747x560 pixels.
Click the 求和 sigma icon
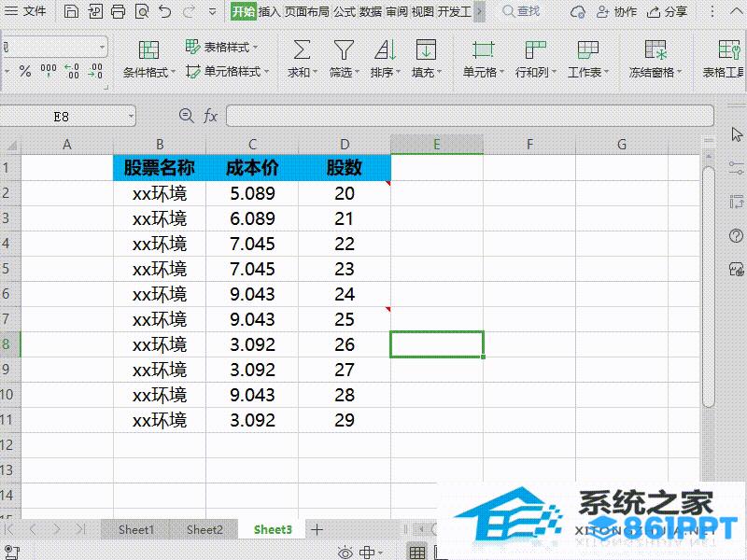pos(302,49)
